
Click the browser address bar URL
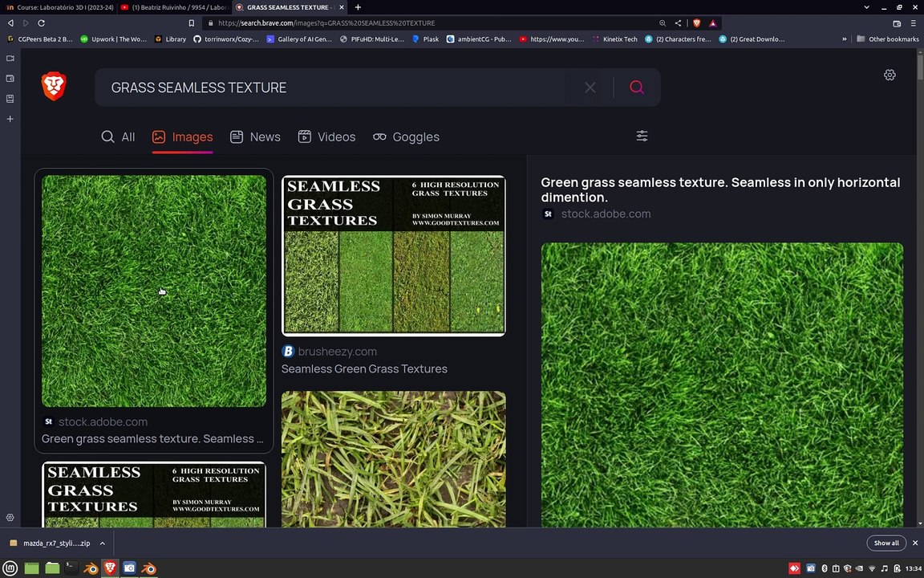coord(326,23)
